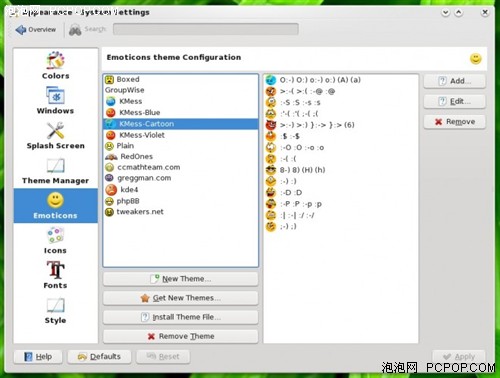This screenshot has height=378, width=500.
Task: Select the KMess emoticon theme
Action: point(181,101)
